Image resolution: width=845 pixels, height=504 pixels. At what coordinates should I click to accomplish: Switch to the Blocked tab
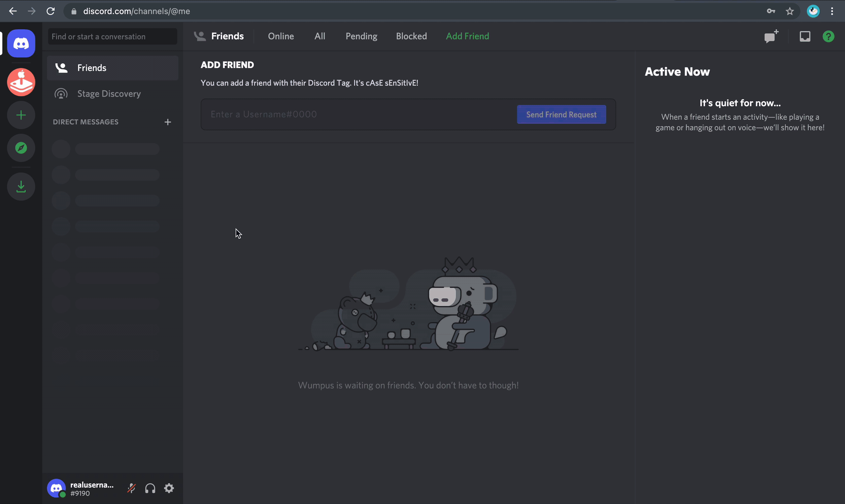[x=412, y=36]
